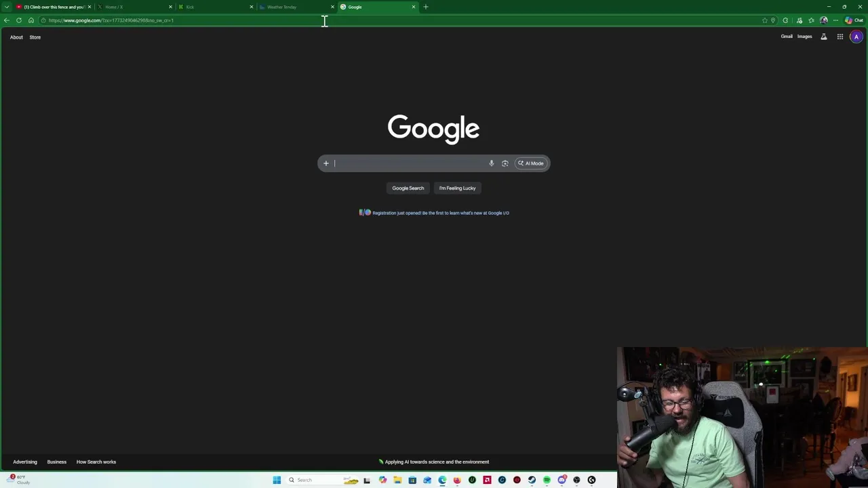Open the Windows Start menu

(x=277, y=480)
